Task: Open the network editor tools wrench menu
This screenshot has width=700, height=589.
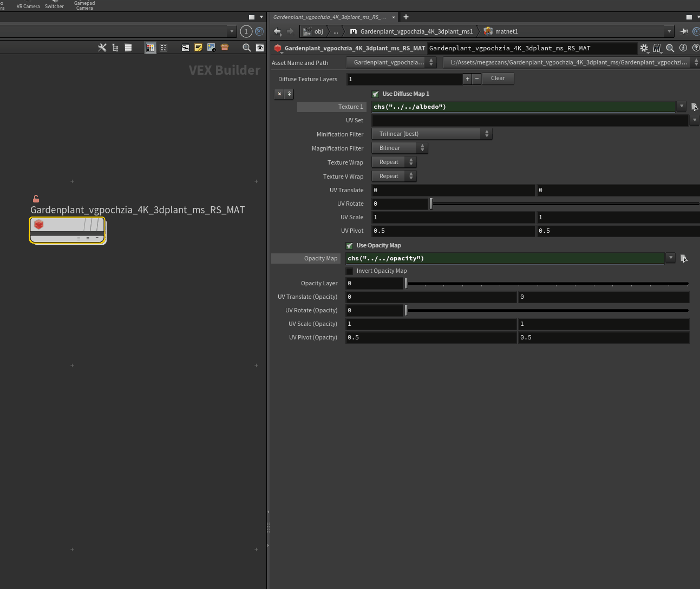Action: (102, 48)
